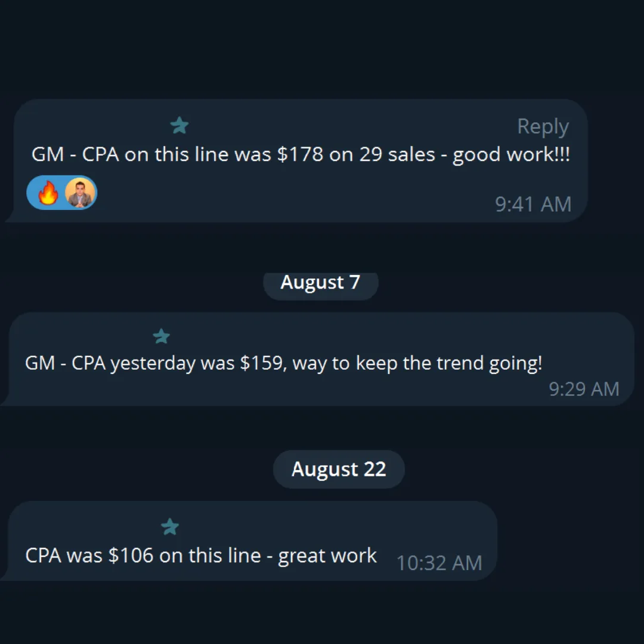This screenshot has width=644, height=644.
Task: Click the 9:29 AM timestamp
Action: [584, 389]
